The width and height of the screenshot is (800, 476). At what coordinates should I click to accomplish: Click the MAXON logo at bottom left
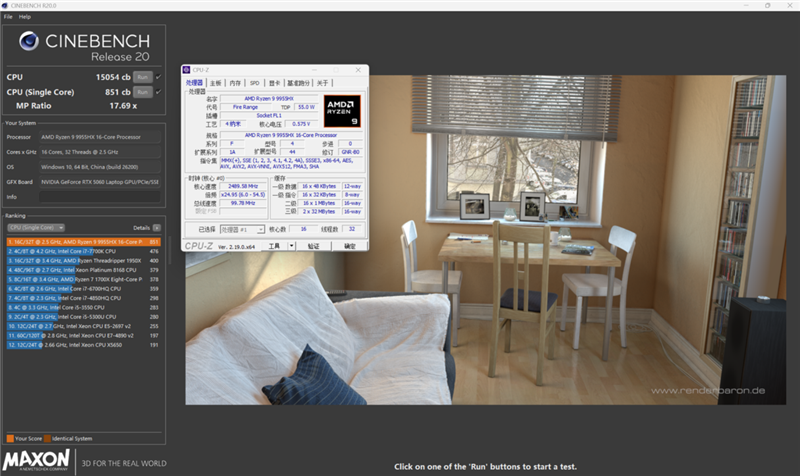tap(36, 460)
